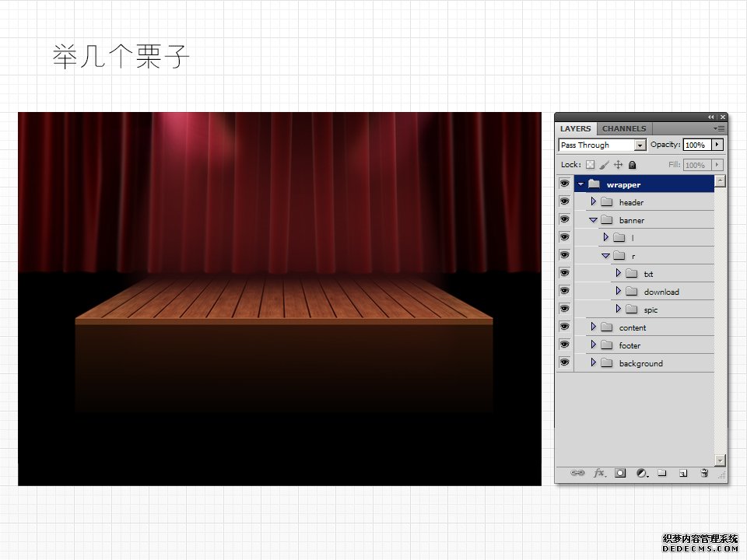The image size is (747, 560).
Task: Expand the content group
Action: 593,326
